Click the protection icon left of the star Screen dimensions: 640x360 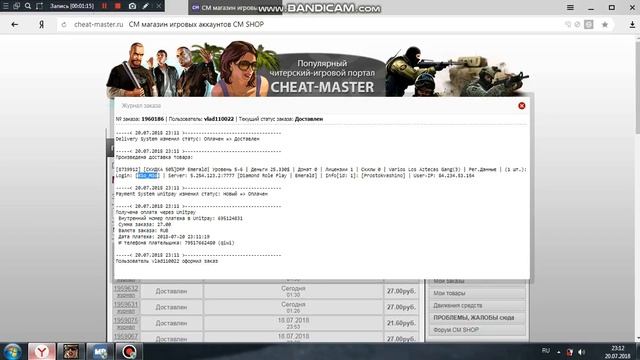[589, 24]
